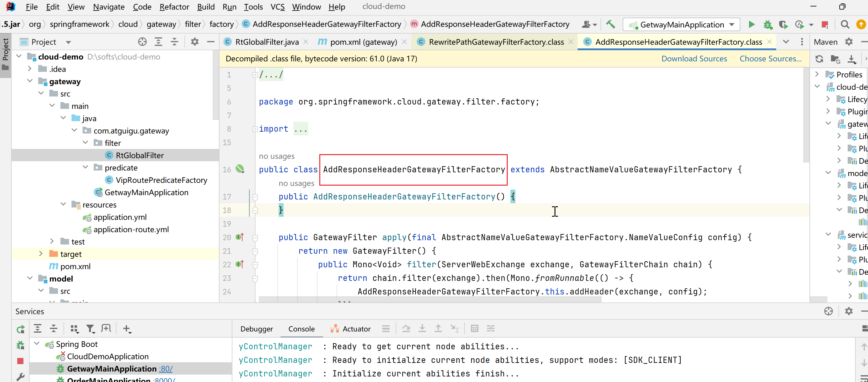This screenshot has width=868, height=382.
Task: Switch to Debugger tab
Action: tap(256, 329)
